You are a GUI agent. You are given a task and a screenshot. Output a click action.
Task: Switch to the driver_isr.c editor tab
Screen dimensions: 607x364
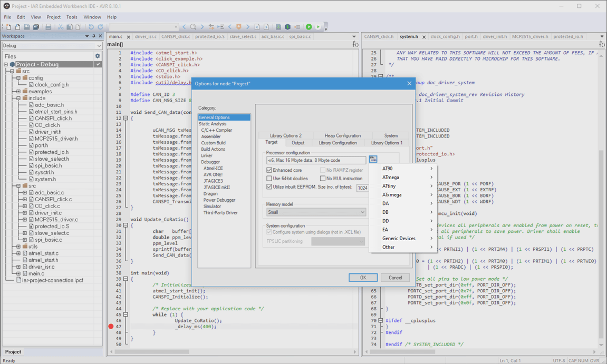[146, 36]
